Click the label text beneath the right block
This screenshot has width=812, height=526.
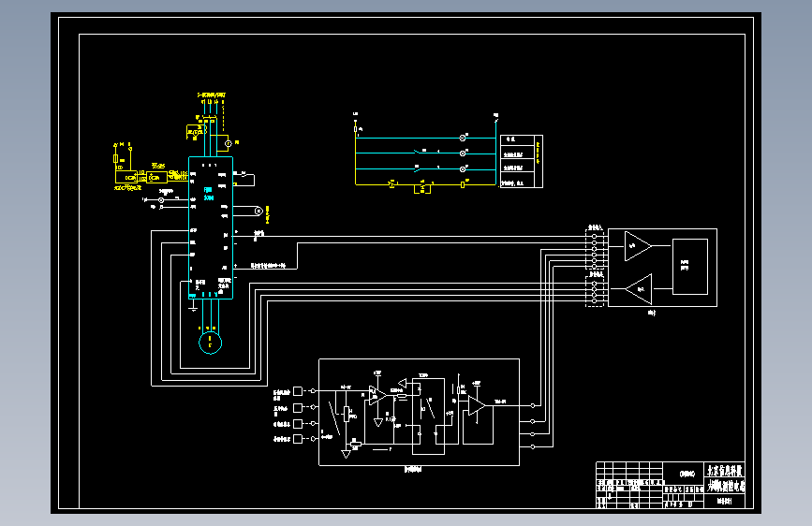(652, 313)
